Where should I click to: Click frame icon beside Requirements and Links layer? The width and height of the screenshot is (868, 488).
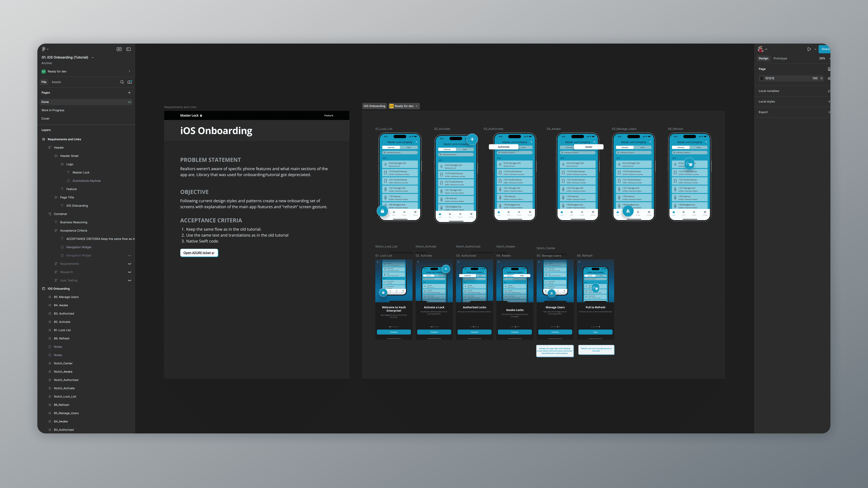click(x=43, y=139)
